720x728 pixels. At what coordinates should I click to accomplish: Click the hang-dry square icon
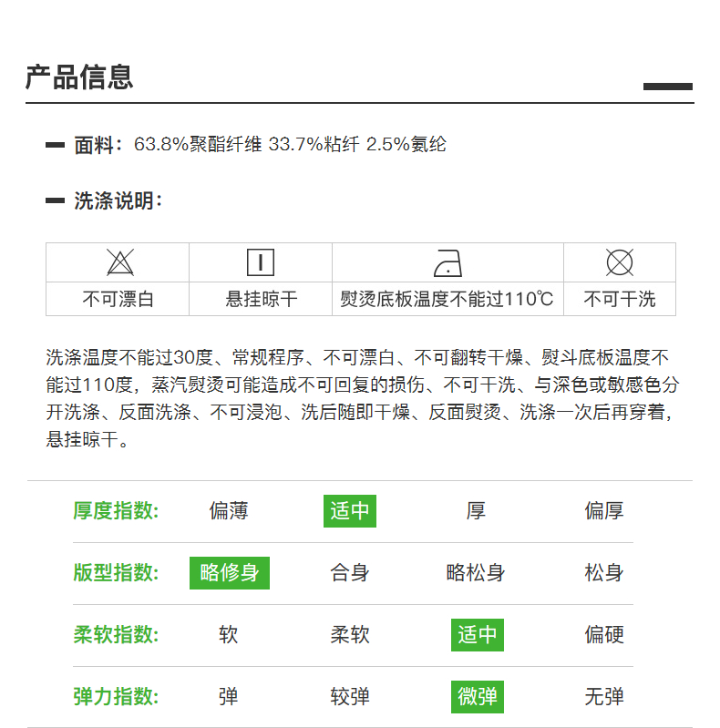pos(261,263)
